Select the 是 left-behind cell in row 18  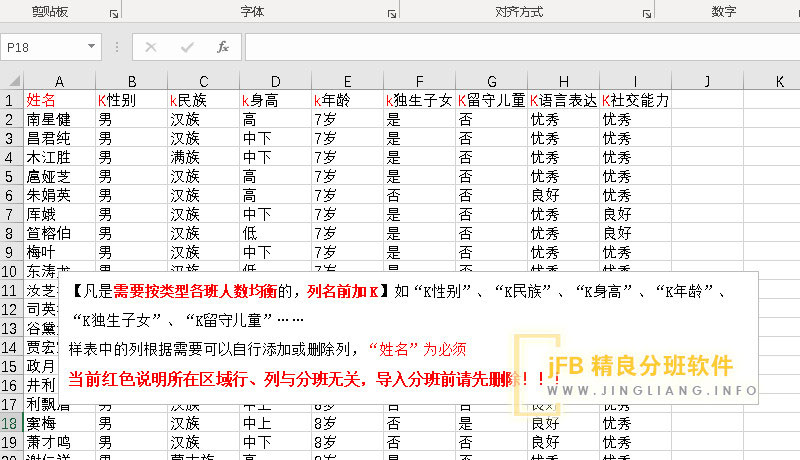point(491,423)
